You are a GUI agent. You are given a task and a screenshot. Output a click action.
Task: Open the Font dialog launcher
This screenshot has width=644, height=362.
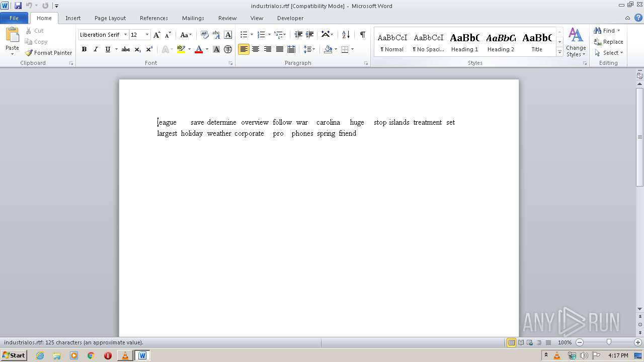coord(231,63)
